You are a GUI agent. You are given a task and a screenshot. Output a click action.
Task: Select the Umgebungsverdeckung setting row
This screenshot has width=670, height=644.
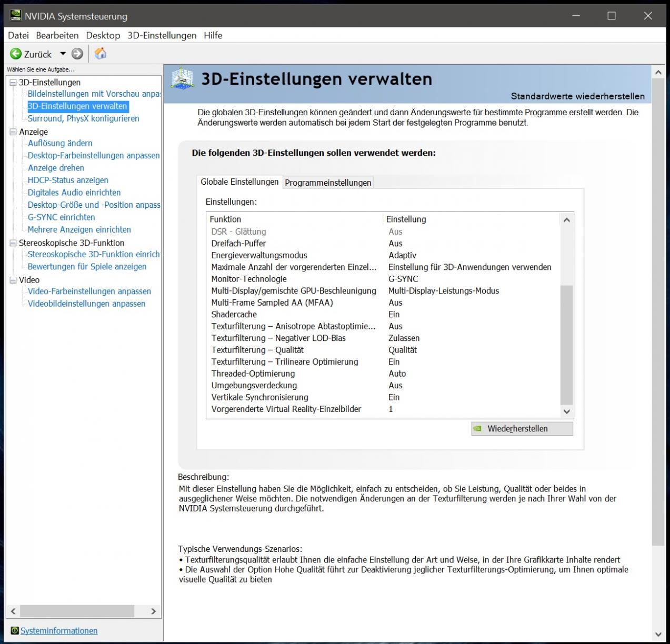(383, 386)
